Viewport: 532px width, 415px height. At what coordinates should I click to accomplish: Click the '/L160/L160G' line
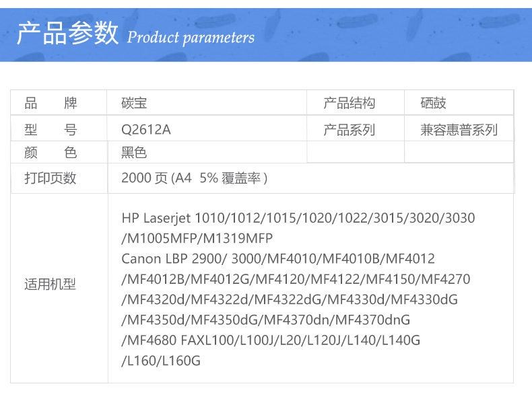(x=161, y=361)
